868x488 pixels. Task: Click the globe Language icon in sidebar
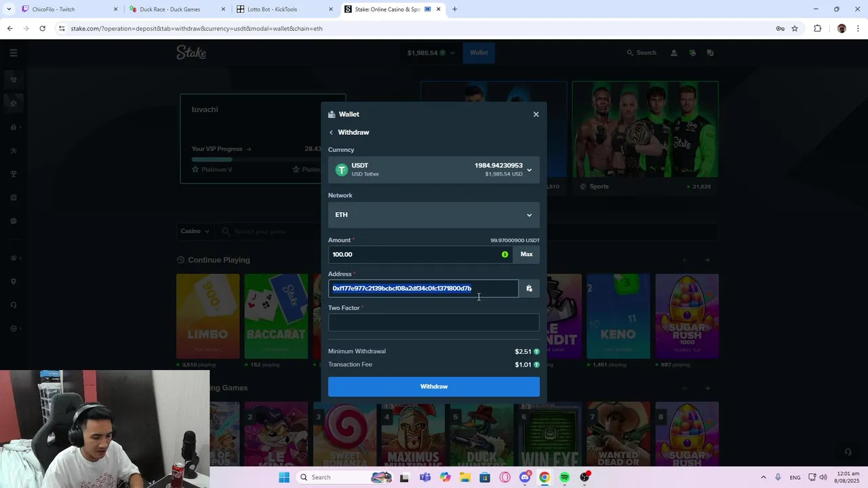click(x=14, y=329)
